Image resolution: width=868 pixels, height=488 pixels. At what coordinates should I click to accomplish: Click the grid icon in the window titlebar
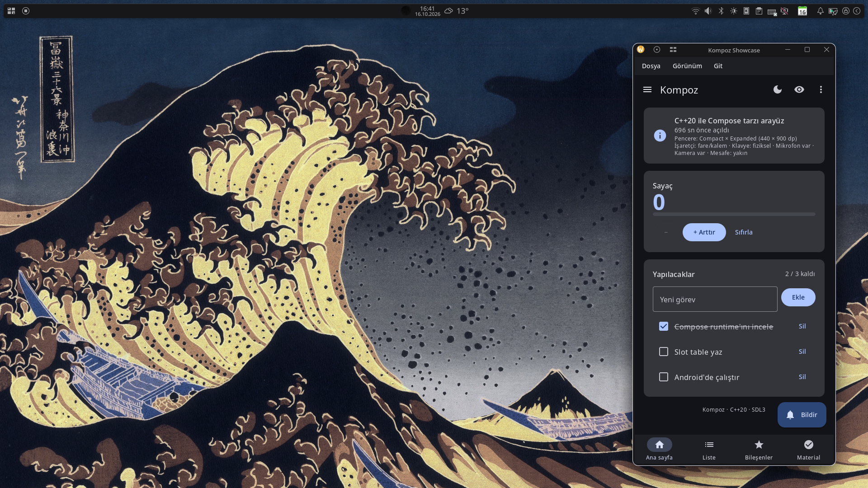(673, 50)
